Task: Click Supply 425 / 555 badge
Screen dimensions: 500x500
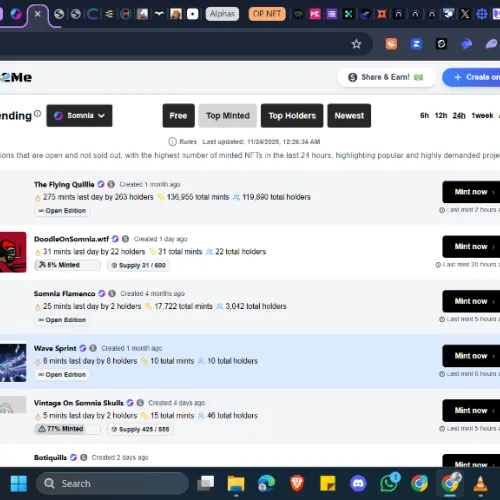Action: (140, 429)
